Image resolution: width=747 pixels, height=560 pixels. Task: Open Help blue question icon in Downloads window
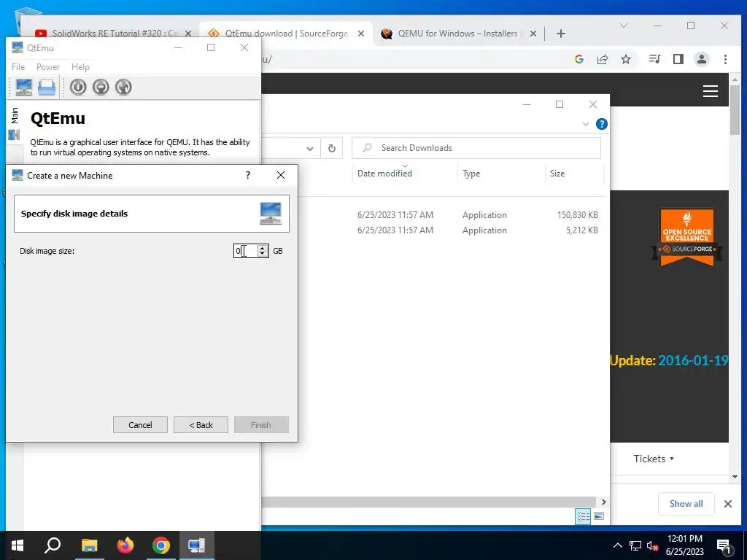point(602,124)
